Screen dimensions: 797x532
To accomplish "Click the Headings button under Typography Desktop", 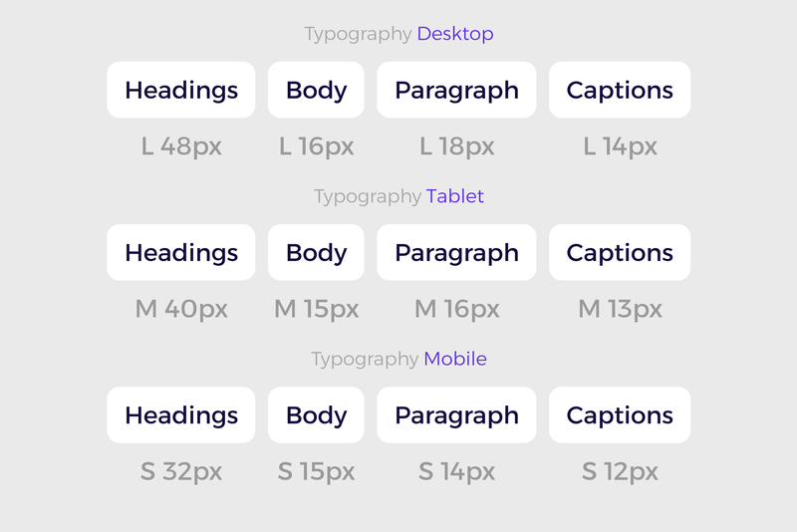I will (181, 91).
